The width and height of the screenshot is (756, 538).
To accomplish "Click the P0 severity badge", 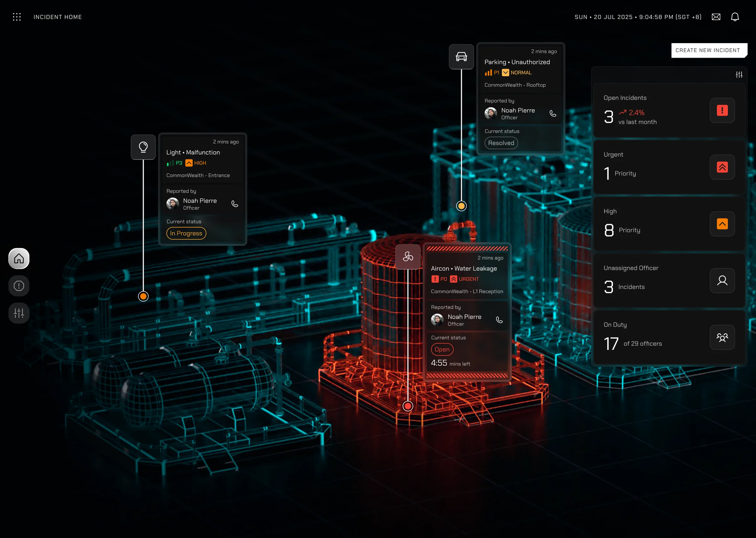I will pos(439,279).
